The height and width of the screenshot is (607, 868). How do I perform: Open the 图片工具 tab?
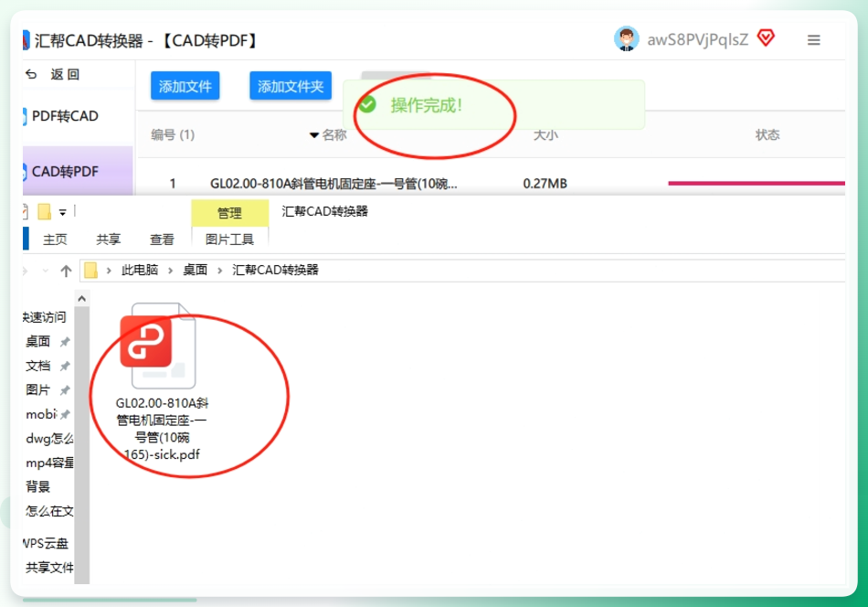(x=229, y=240)
